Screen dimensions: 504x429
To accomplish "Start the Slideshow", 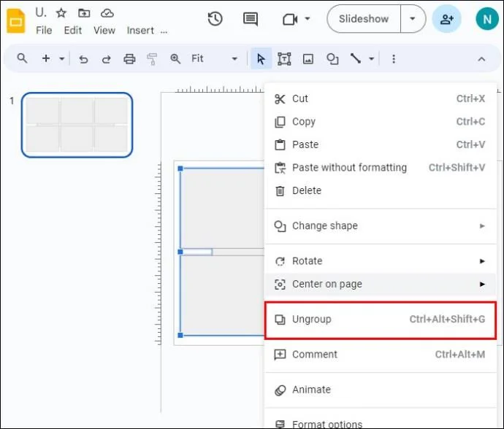I will tap(364, 19).
